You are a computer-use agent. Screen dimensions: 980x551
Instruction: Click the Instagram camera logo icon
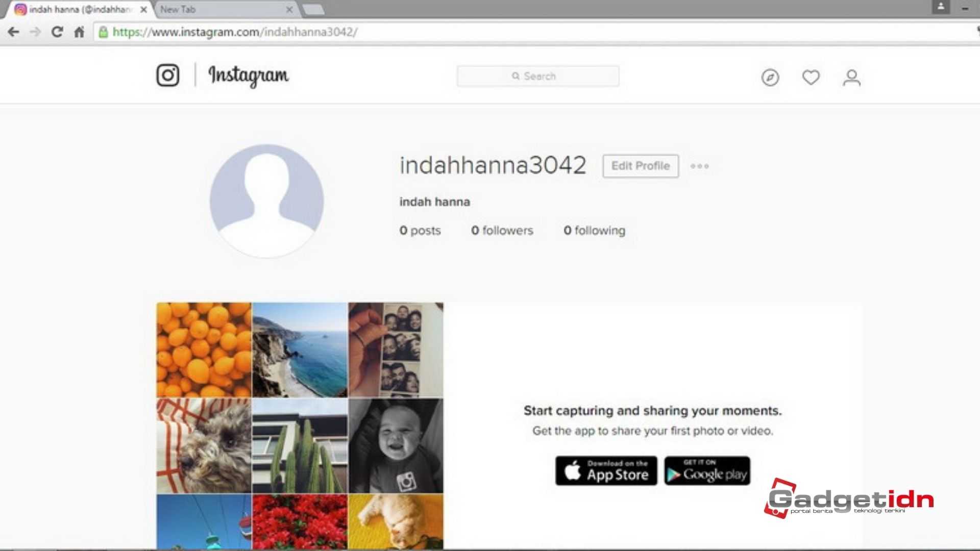[x=167, y=74]
